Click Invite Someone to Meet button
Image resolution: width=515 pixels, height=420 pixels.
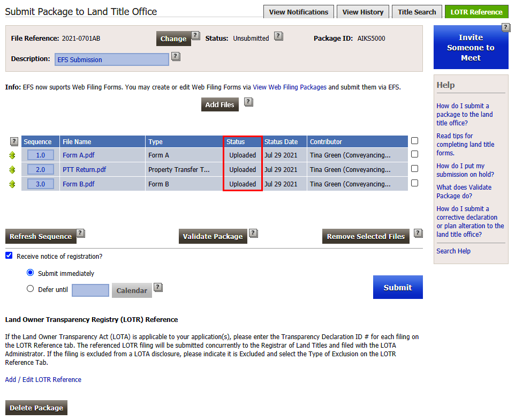click(x=471, y=47)
